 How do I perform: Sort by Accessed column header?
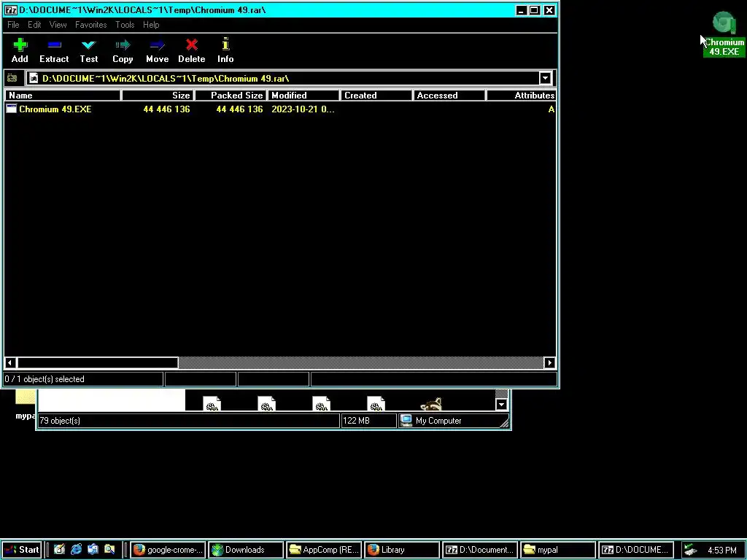[449, 96]
